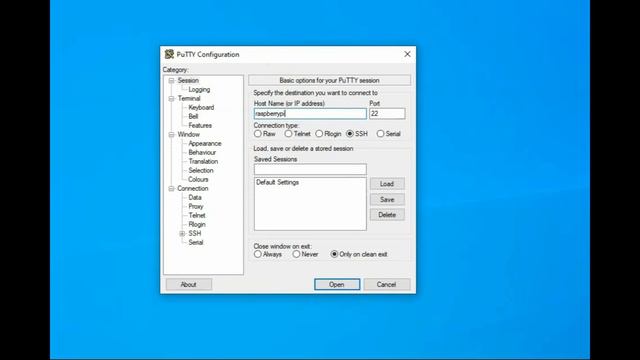Click the Cancel button
The height and width of the screenshot is (360, 640).
point(387,284)
